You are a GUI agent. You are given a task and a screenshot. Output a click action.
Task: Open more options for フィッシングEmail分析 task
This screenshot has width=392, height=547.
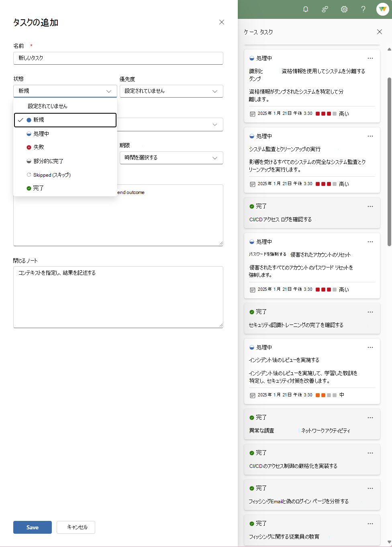pos(370,488)
